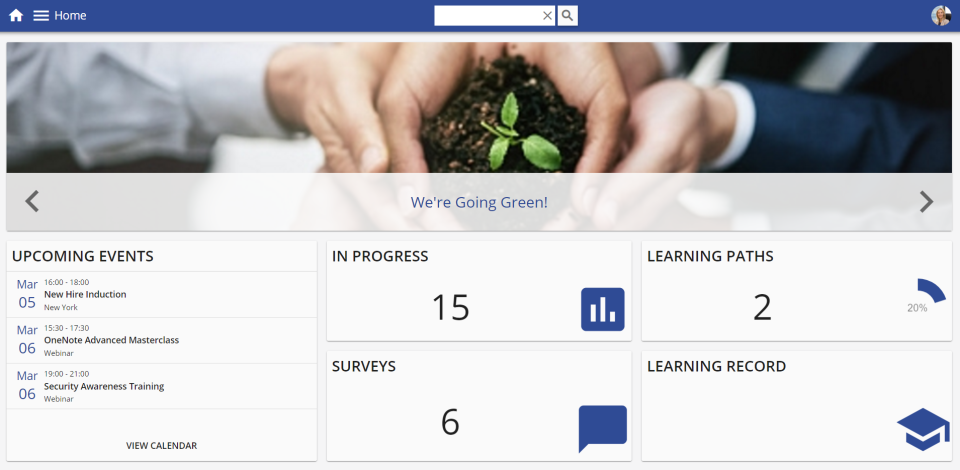Show next banner slide arrow

click(x=926, y=201)
